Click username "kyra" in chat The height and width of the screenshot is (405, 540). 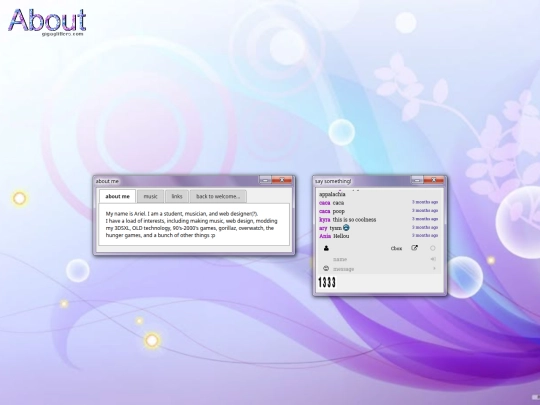click(x=324, y=220)
